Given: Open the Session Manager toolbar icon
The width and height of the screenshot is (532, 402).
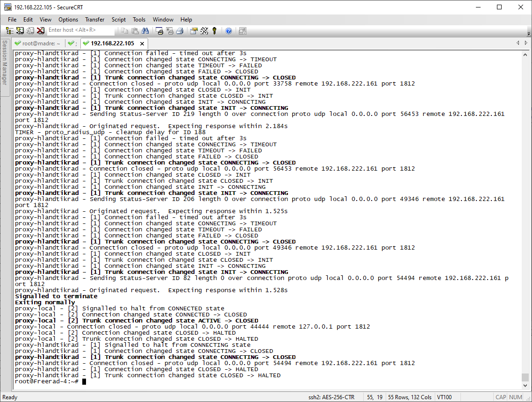Looking at the screenshot, I should 9,31.
